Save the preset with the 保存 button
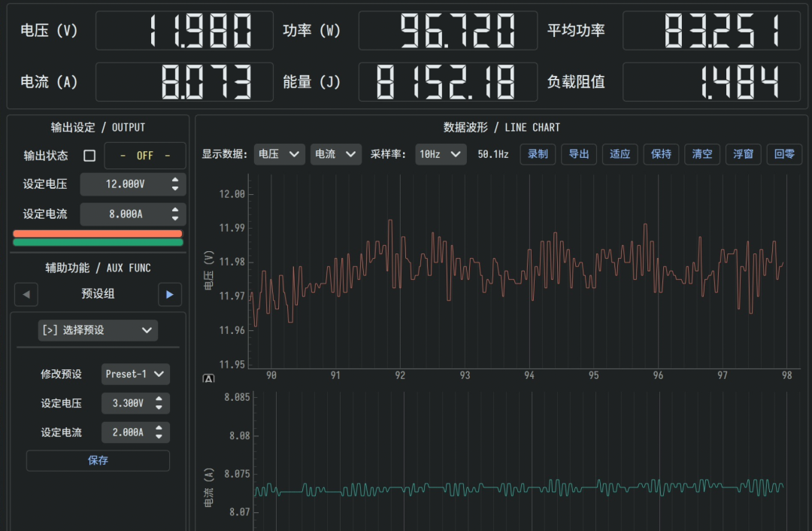812x531 pixels. (98, 460)
